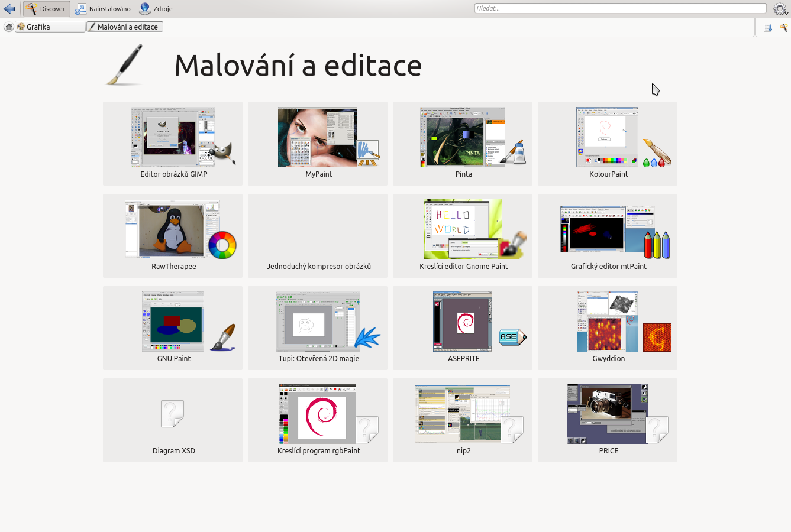Click the Gwyddion orange texture icon

657,338
